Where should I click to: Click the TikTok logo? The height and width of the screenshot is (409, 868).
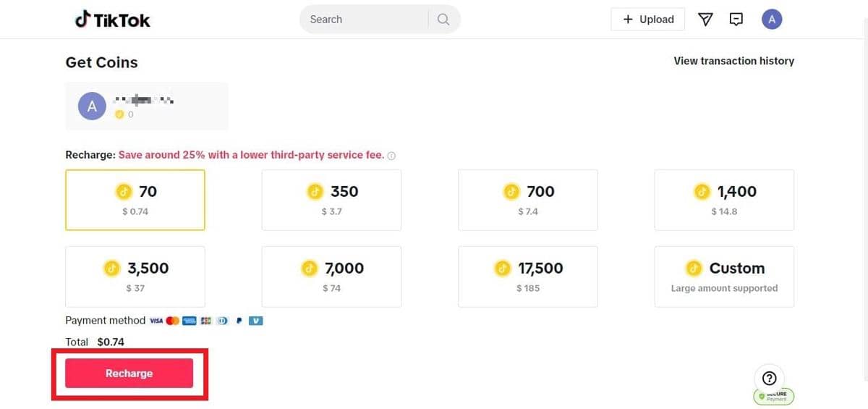(x=113, y=20)
